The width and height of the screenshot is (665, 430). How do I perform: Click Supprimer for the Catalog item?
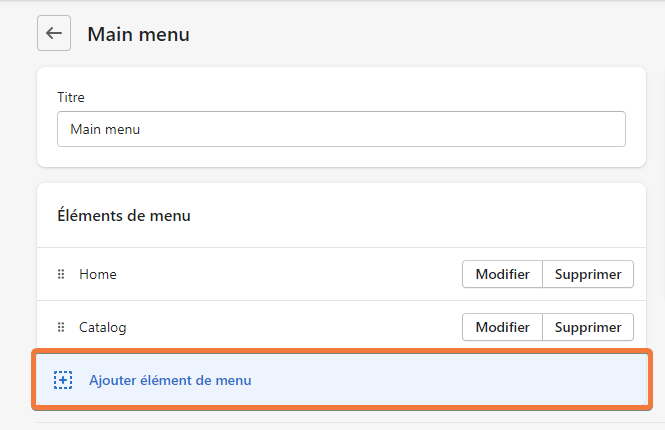588,327
